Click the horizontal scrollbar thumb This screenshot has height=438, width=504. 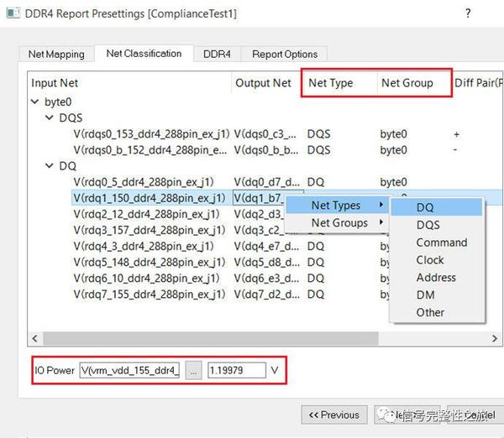tap(211, 338)
